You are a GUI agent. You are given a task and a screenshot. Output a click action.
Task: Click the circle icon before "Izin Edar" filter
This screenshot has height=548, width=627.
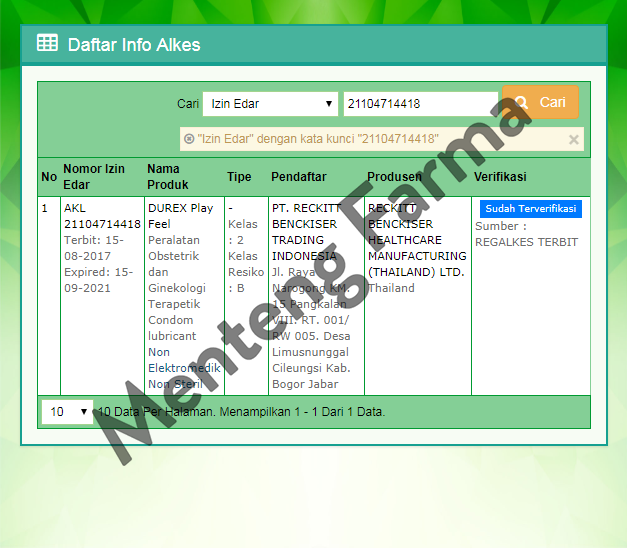(189, 139)
